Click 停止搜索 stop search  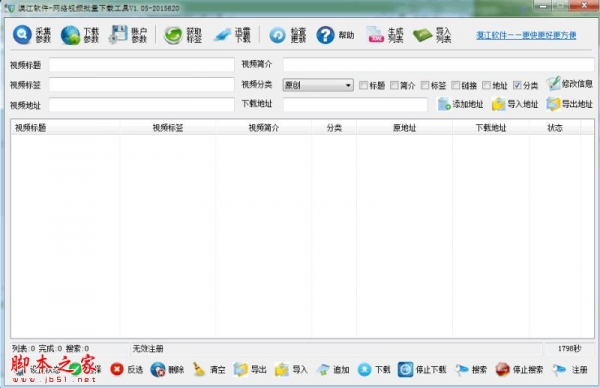tap(519, 369)
